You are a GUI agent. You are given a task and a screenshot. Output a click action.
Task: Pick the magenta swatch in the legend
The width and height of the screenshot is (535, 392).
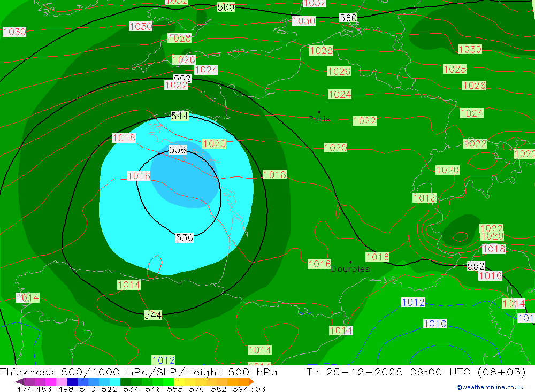50,382
